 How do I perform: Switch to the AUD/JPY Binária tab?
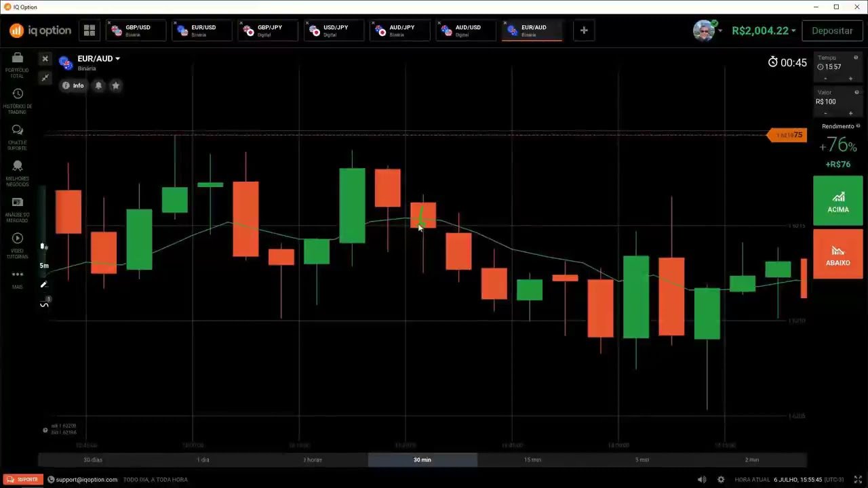point(400,30)
